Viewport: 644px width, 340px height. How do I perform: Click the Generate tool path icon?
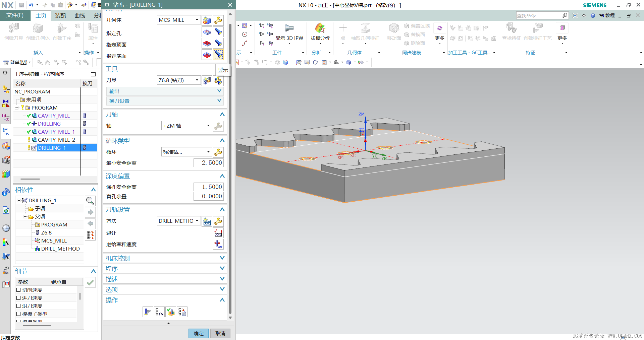148,312
